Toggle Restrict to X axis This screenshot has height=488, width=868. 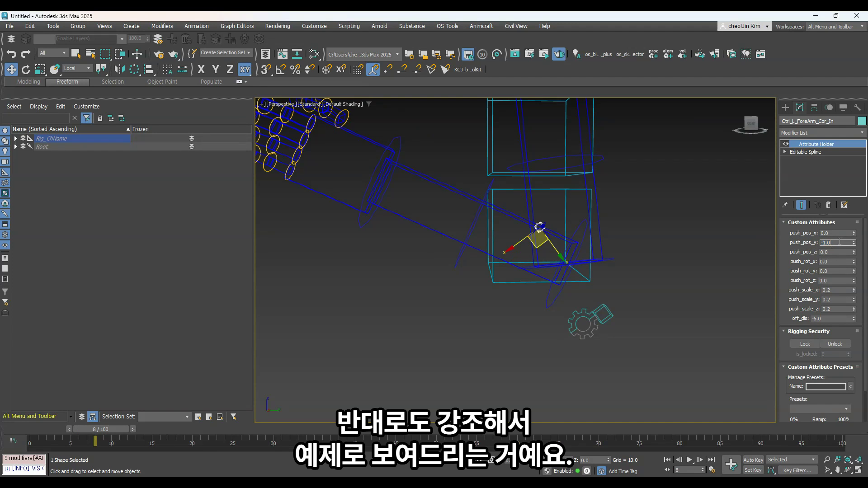[201, 70]
